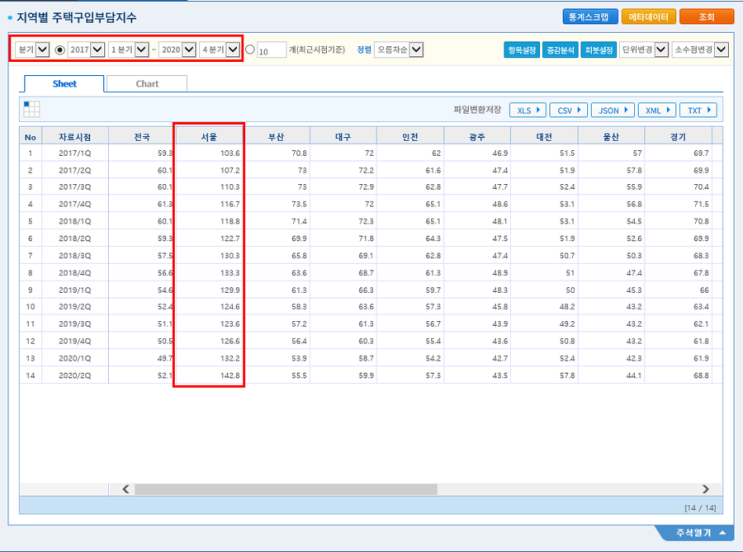The height and width of the screenshot is (552, 743).
Task: Click the 서울 column header
Action: 209,137
